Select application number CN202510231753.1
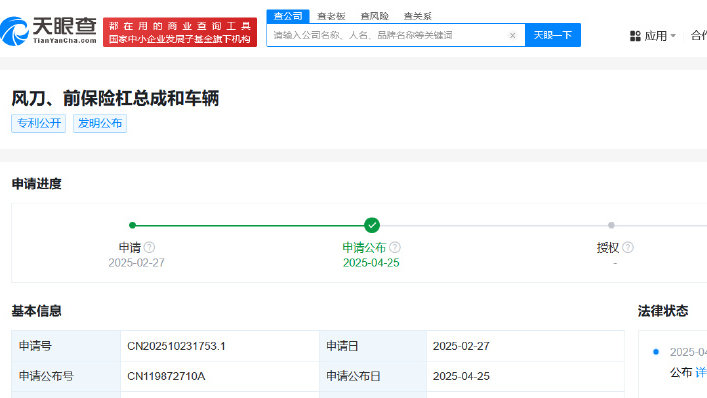707x398 pixels. (176, 346)
